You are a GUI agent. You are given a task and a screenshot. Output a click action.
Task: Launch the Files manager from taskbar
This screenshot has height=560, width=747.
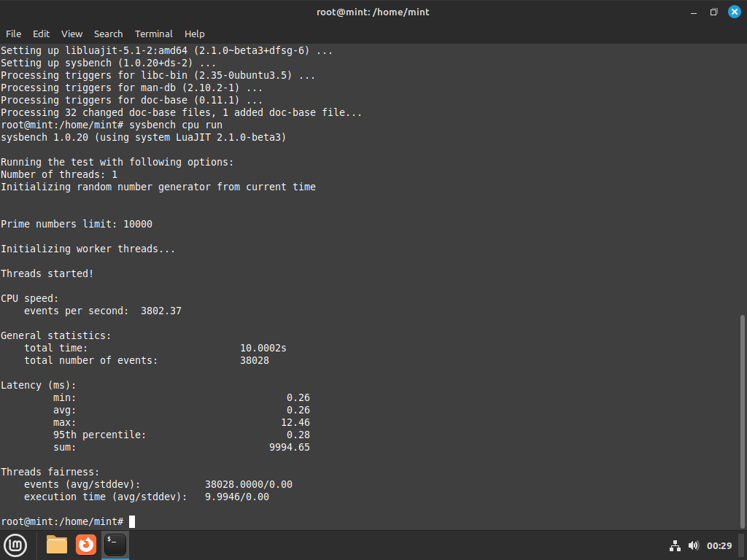pyautogui.click(x=57, y=545)
